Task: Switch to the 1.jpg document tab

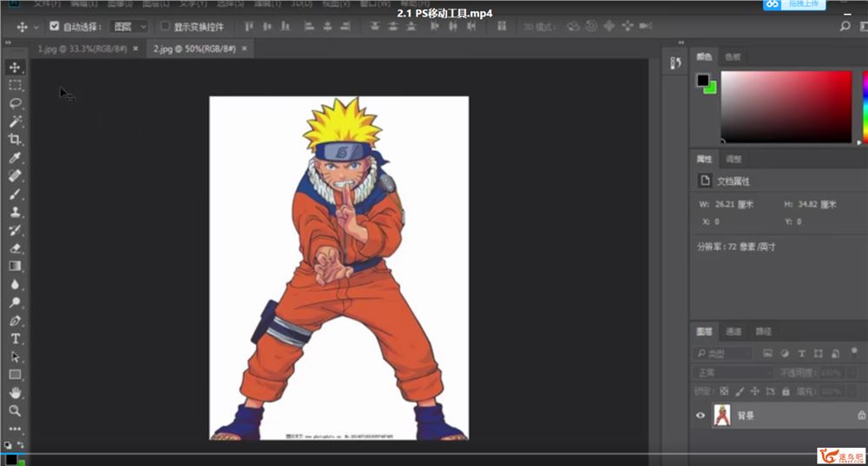Action: (x=82, y=49)
